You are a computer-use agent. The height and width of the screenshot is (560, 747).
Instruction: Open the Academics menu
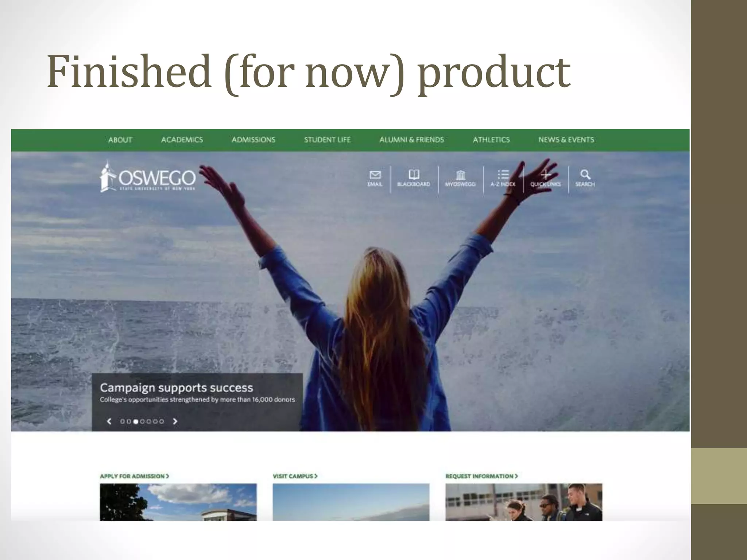point(182,140)
